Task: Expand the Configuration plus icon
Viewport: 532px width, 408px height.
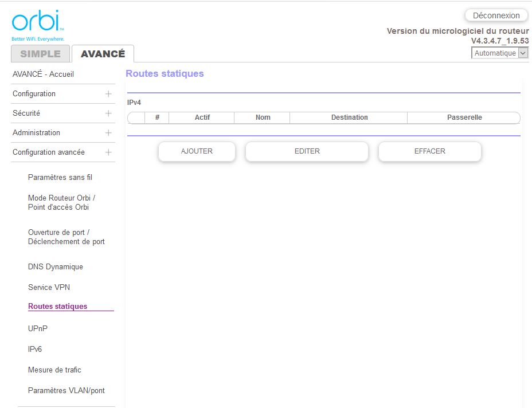Action: (108, 94)
